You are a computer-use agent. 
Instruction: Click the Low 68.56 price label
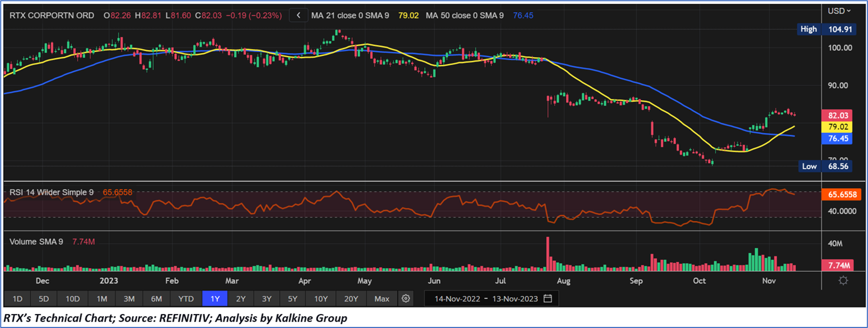827,166
